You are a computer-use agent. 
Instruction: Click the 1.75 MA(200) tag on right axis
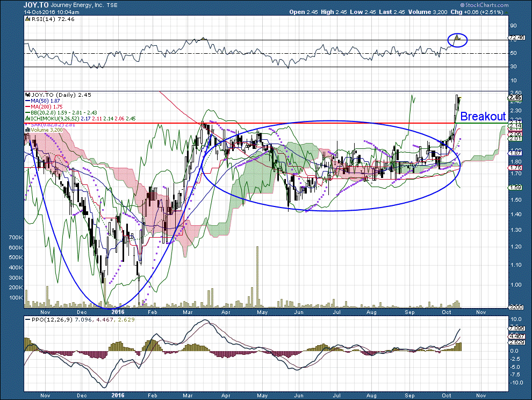point(516,168)
